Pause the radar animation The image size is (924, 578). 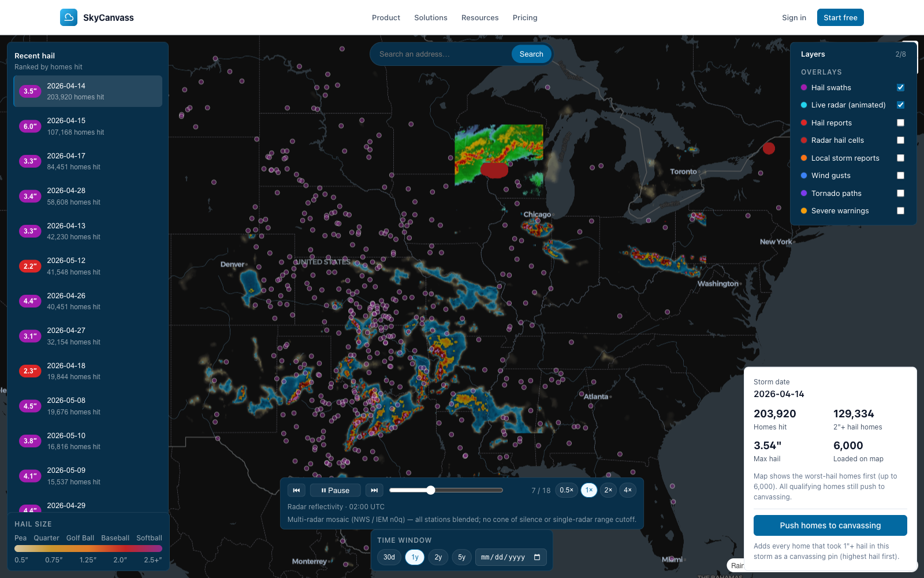point(336,490)
